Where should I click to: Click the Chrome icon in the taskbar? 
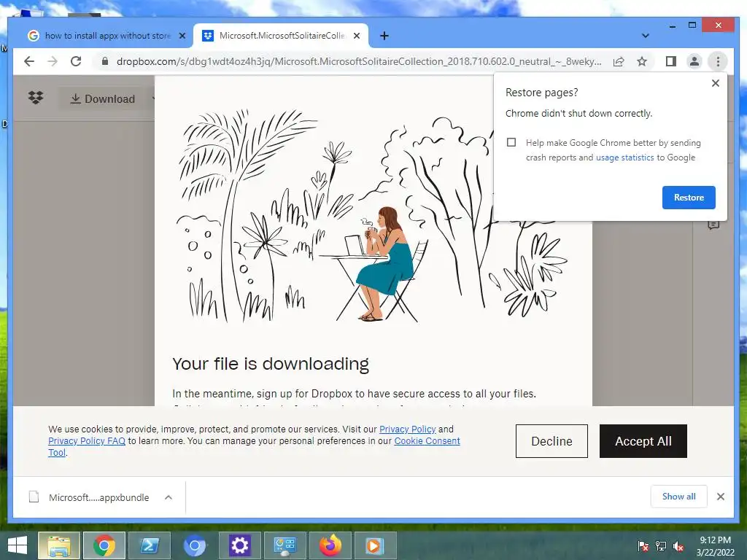[x=104, y=545]
